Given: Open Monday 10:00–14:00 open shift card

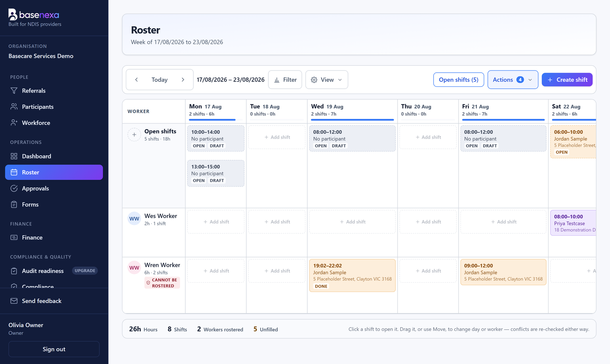Looking at the screenshot, I should click(x=216, y=139).
